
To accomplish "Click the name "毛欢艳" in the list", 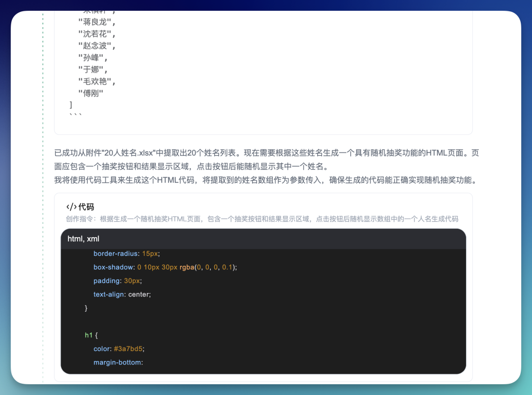I will 95,81.
